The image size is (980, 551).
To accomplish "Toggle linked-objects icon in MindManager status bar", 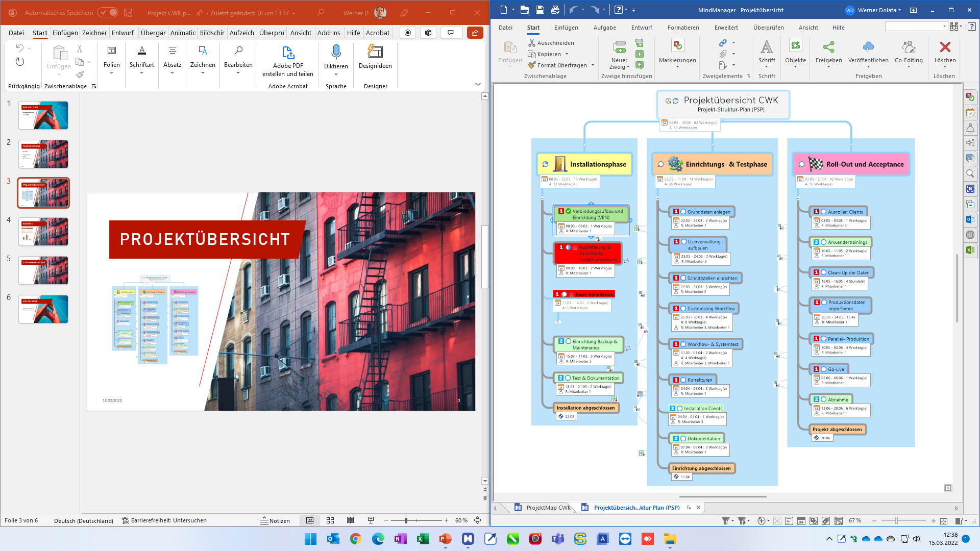I will tap(814, 521).
